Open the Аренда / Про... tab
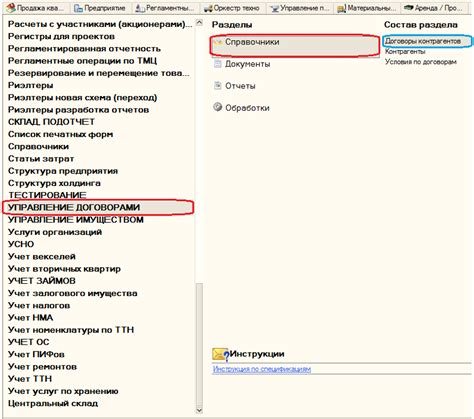Image resolution: width=474 pixels, height=419 pixels. (433, 8)
